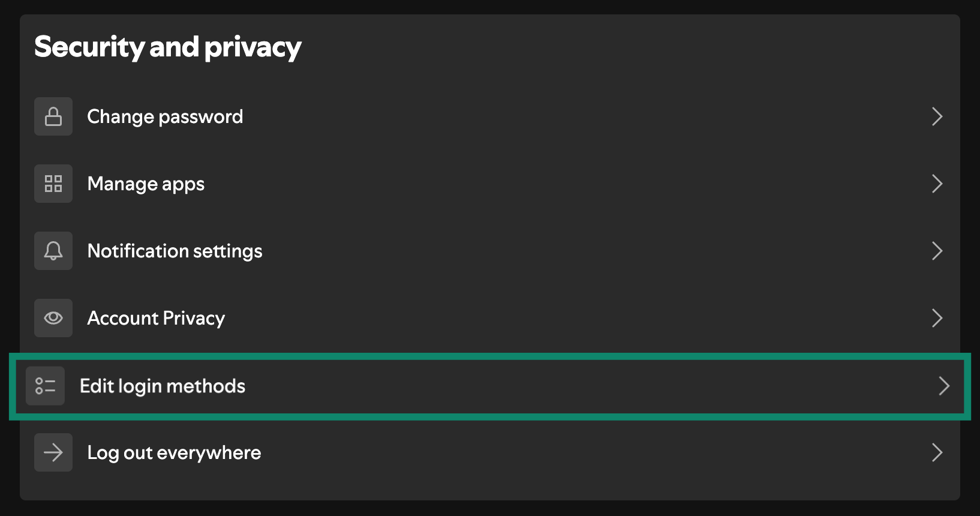Open the Edit login methods chevron

[x=944, y=386]
